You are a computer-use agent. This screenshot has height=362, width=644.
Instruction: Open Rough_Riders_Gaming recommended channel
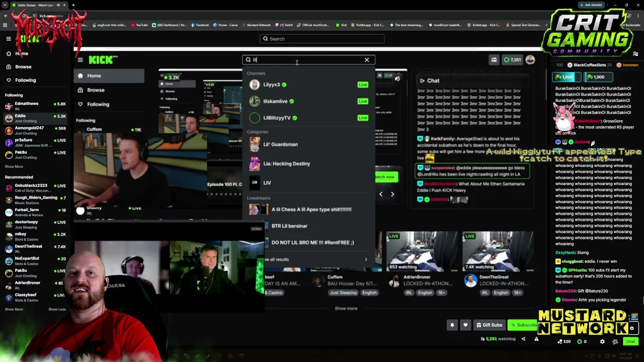point(35,200)
